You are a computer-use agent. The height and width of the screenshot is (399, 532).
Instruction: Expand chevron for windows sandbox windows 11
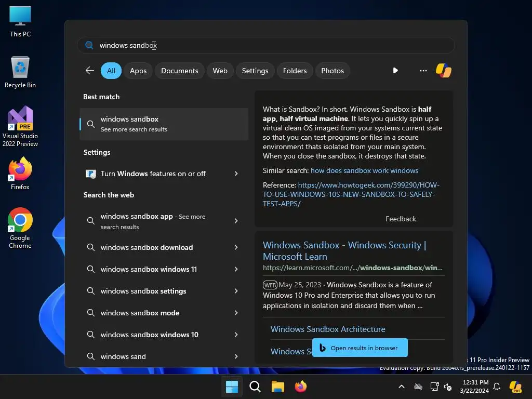click(236, 269)
